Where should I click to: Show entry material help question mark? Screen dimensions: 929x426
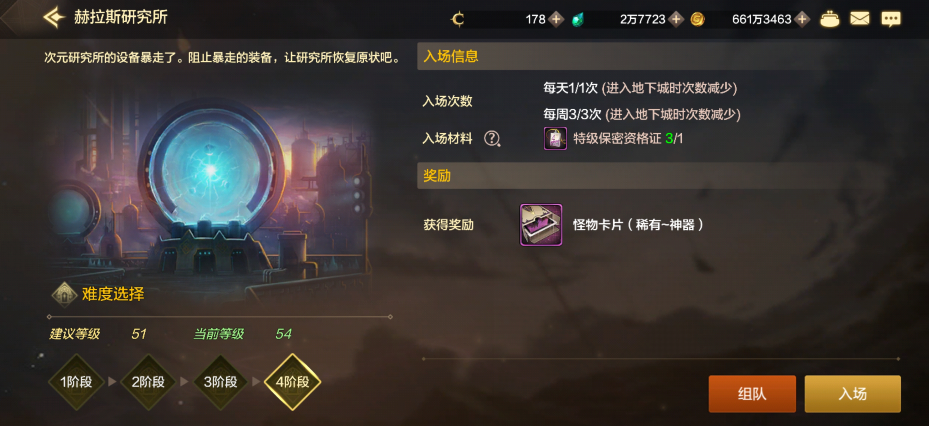tap(492, 139)
